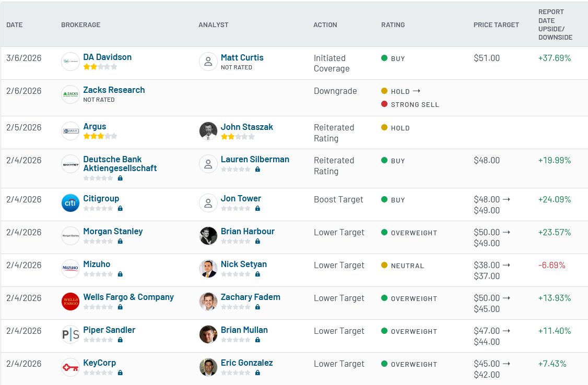Open analyst Brian Mullan link
Screen dimensions: 588x385
[244, 330]
